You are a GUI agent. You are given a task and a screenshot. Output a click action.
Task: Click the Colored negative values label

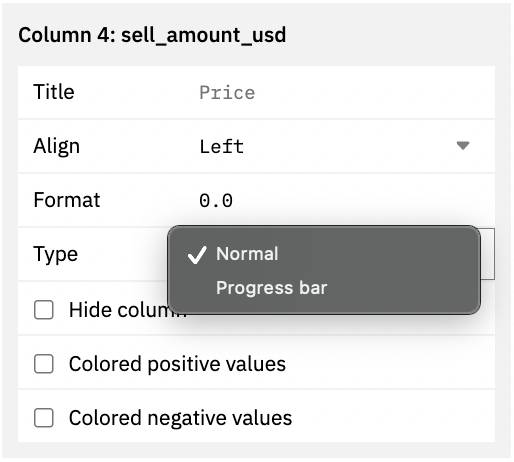(180, 418)
